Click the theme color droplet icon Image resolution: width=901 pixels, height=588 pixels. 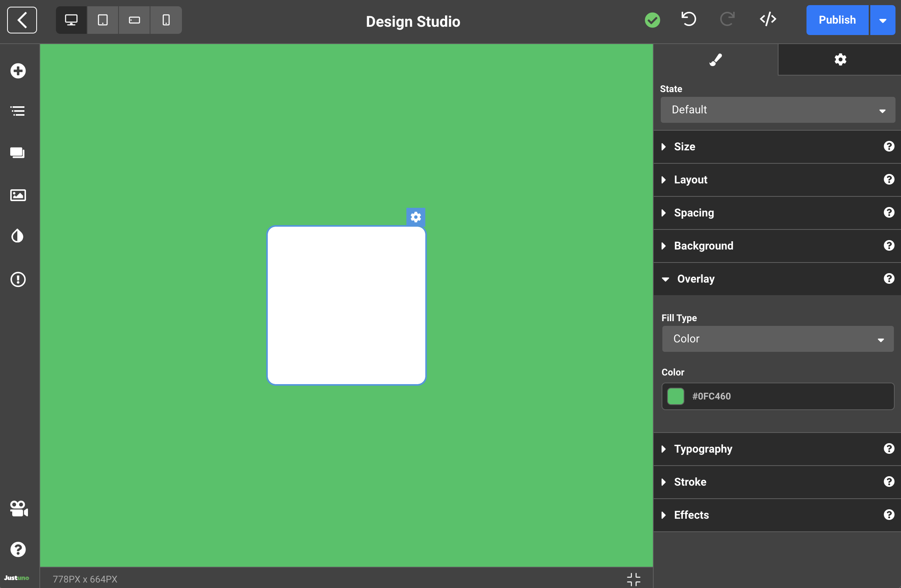pos(18,236)
